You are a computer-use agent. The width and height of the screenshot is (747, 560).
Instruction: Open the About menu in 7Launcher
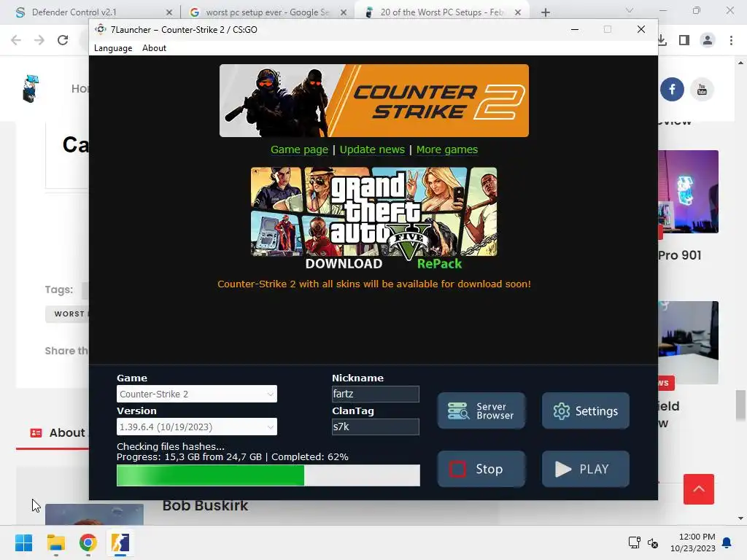154,48
